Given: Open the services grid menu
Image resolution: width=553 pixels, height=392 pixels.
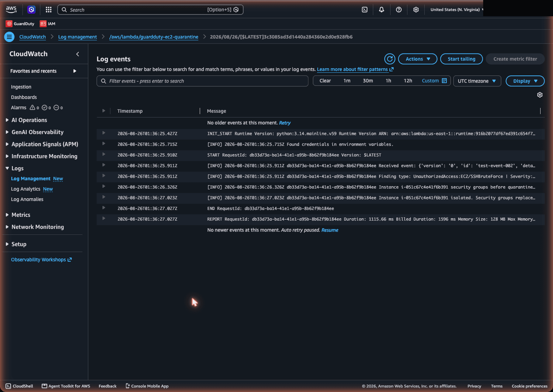Looking at the screenshot, I should pyautogui.click(x=49, y=10).
